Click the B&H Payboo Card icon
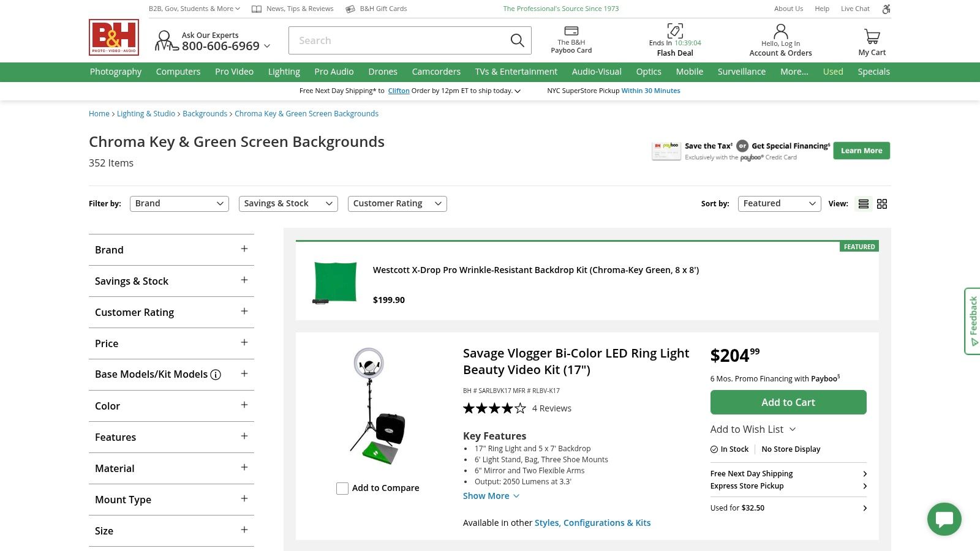This screenshot has width=980, height=551. click(x=571, y=30)
